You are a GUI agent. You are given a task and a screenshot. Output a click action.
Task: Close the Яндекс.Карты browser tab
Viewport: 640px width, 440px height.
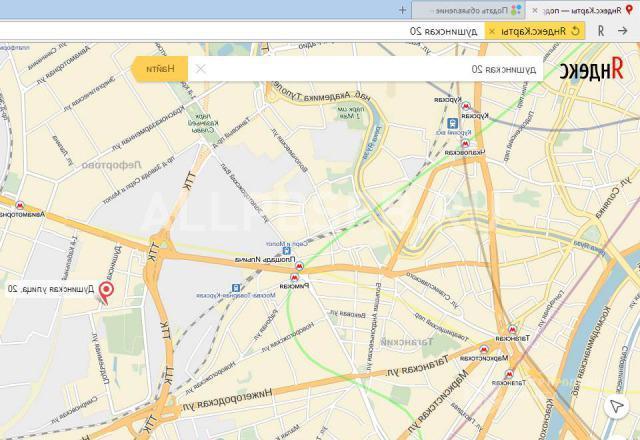pyautogui.click(x=535, y=11)
